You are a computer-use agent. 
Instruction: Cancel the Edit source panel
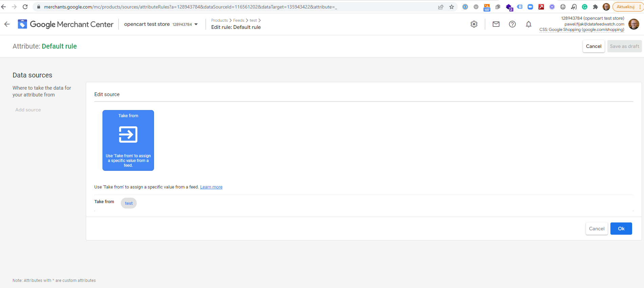click(597, 229)
